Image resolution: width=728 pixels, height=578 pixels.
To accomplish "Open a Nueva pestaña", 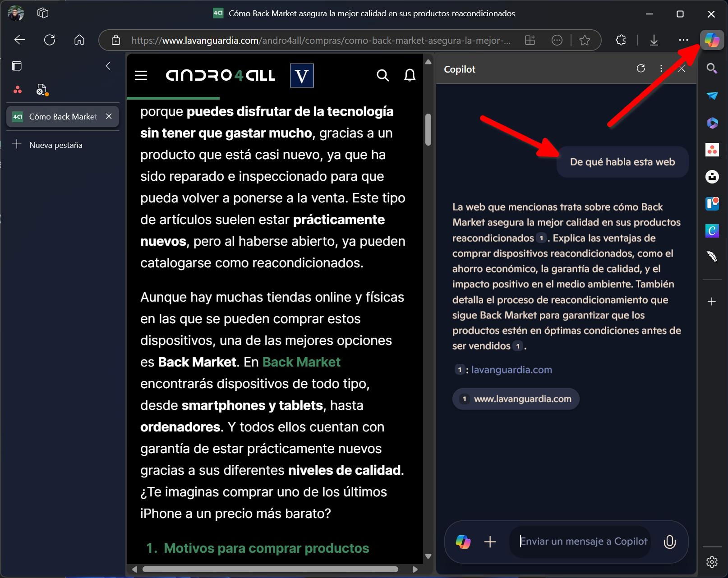I will (x=47, y=145).
